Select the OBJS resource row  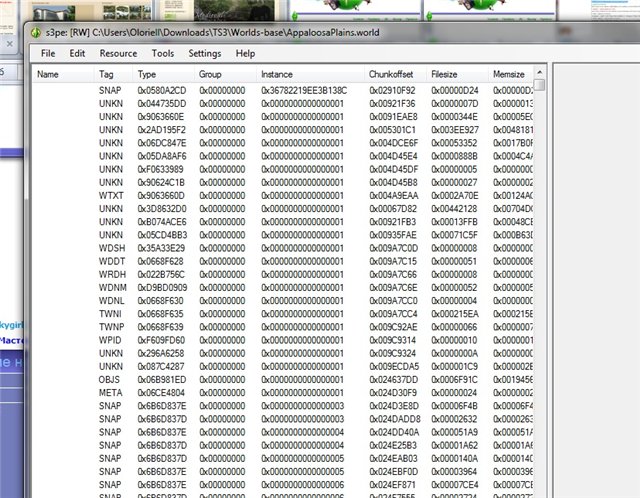tap(111, 379)
